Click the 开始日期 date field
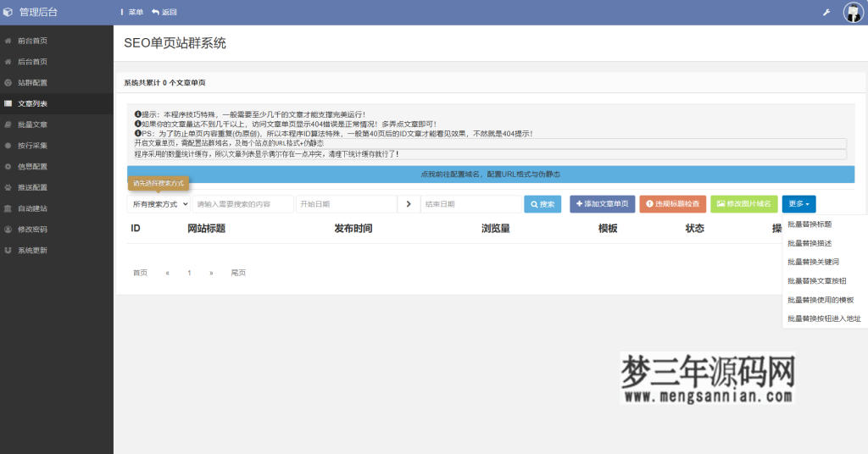868x454 pixels. (x=346, y=204)
